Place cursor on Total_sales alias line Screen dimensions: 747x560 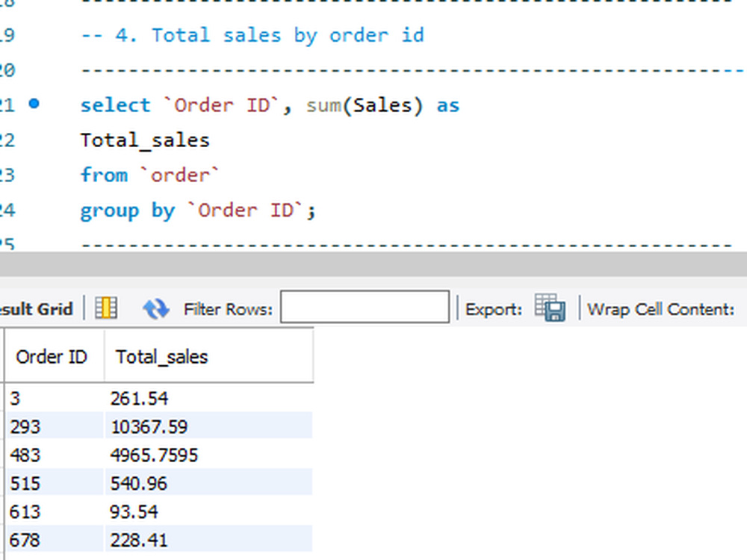coord(145,140)
